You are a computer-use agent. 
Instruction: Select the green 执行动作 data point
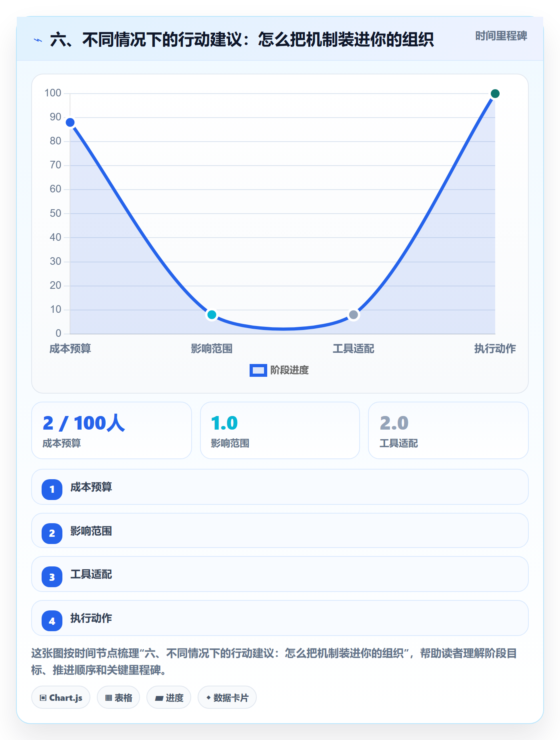[x=495, y=94]
